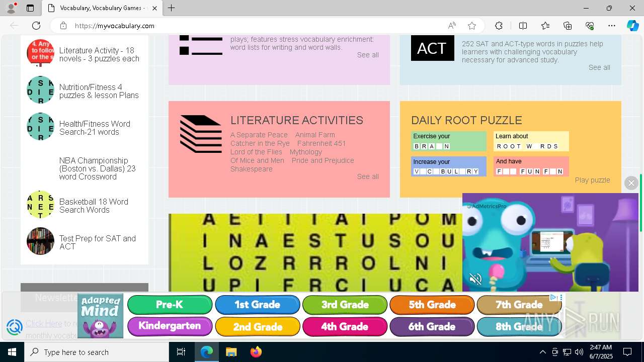Open browser Extensions puzzle icon
The image size is (644, 362).
click(499, 26)
